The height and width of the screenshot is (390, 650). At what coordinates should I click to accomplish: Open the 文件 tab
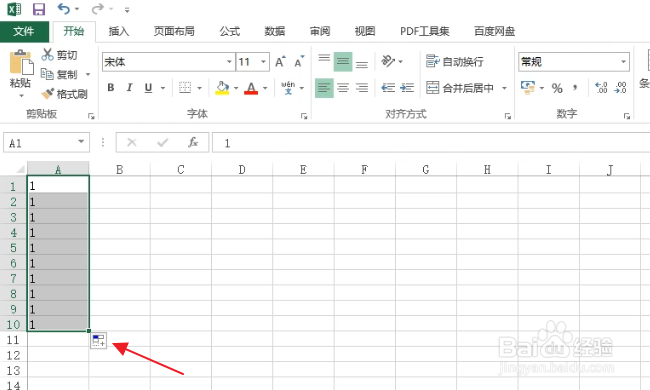(x=24, y=31)
